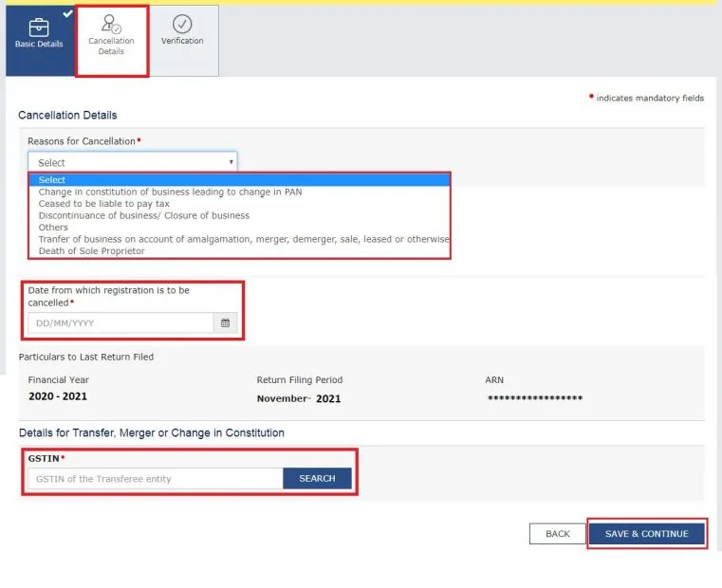Click Details for Transfer, Merger heading
The image size is (722, 588).
click(152, 432)
